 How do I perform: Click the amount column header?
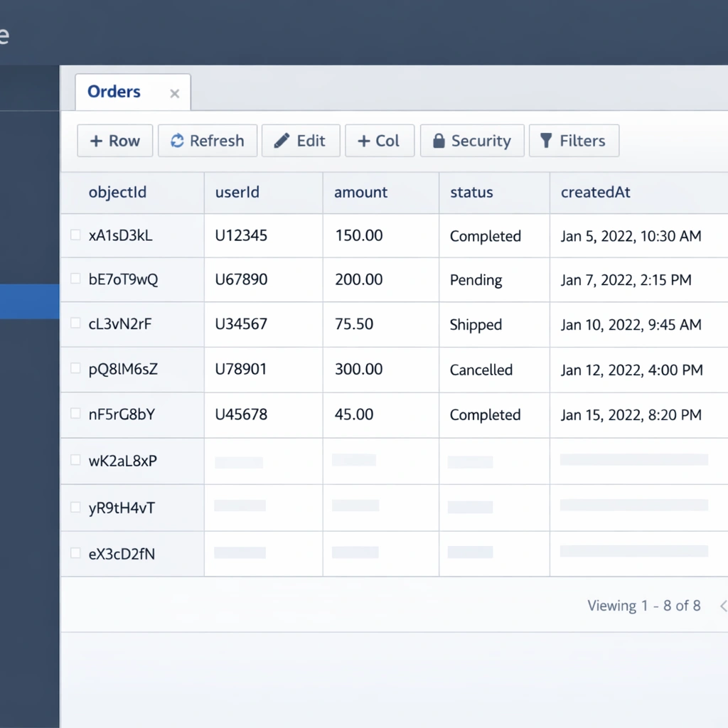(x=360, y=192)
